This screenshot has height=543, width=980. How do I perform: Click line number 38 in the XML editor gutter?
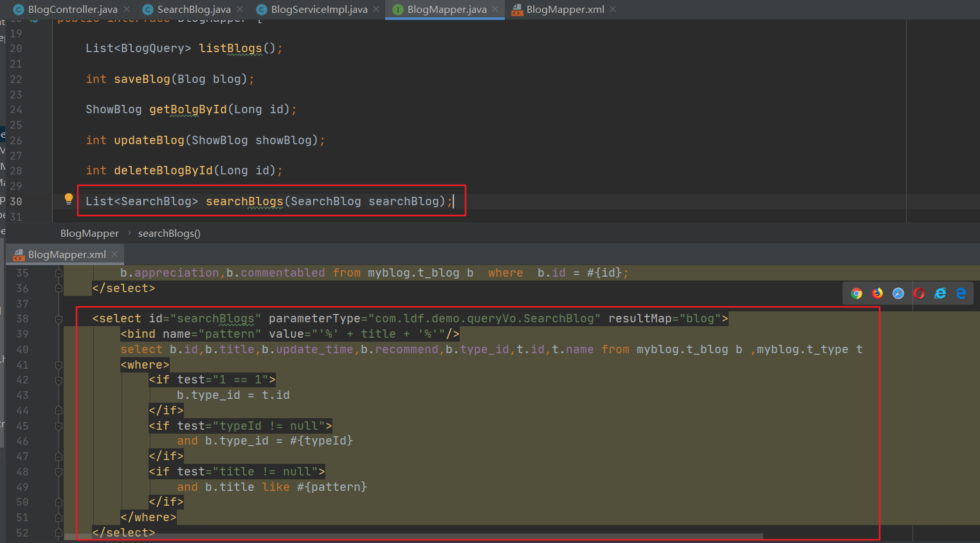23,318
